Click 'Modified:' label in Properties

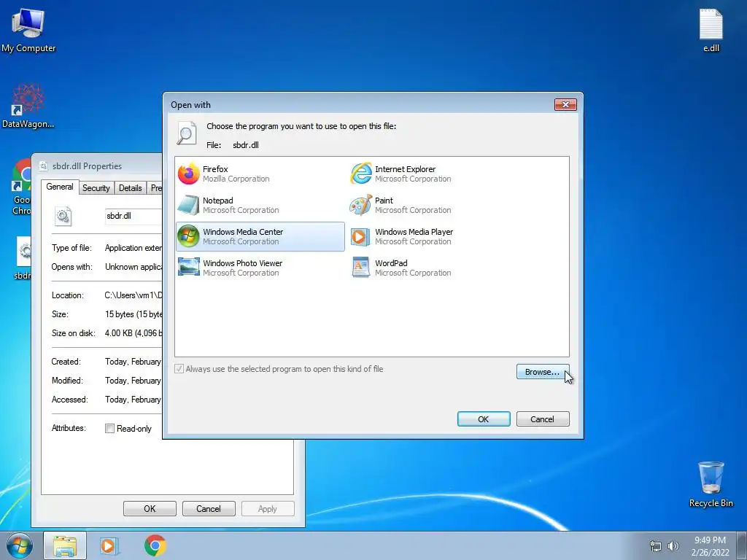67,381
